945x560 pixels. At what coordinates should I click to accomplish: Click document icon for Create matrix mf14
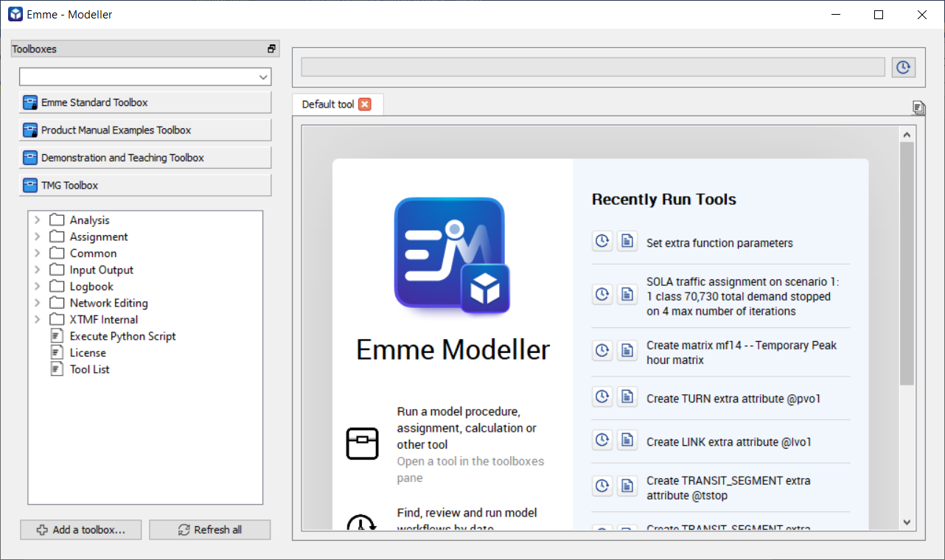(627, 351)
